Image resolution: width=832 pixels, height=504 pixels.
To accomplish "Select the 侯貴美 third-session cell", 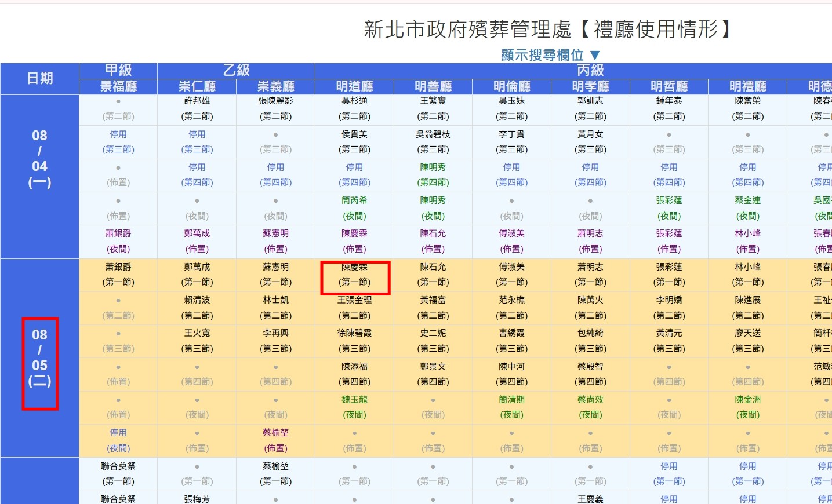I will (x=355, y=142).
